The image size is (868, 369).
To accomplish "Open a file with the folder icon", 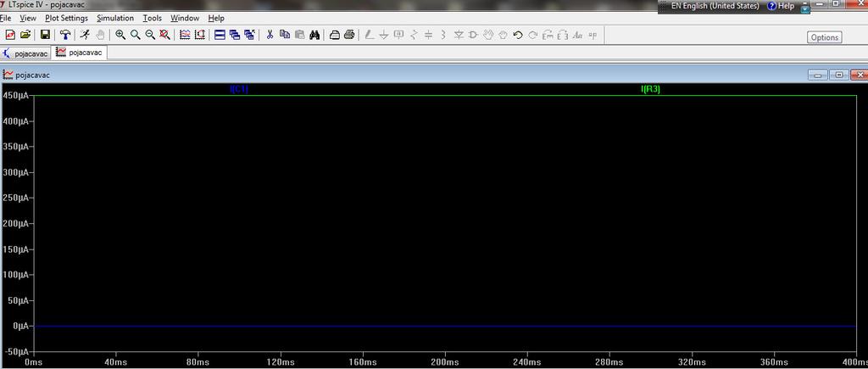I will [25, 35].
